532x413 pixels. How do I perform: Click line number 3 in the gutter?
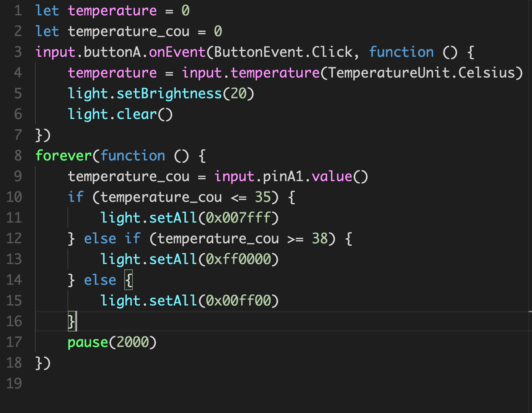(x=18, y=52)
